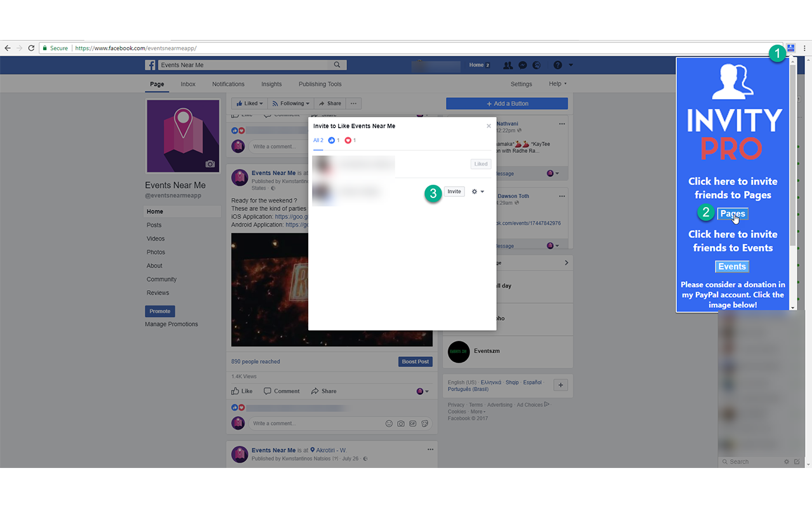Open friend requests icon
The width and height of the screenshot is (812, 508).
click(508, 65)
